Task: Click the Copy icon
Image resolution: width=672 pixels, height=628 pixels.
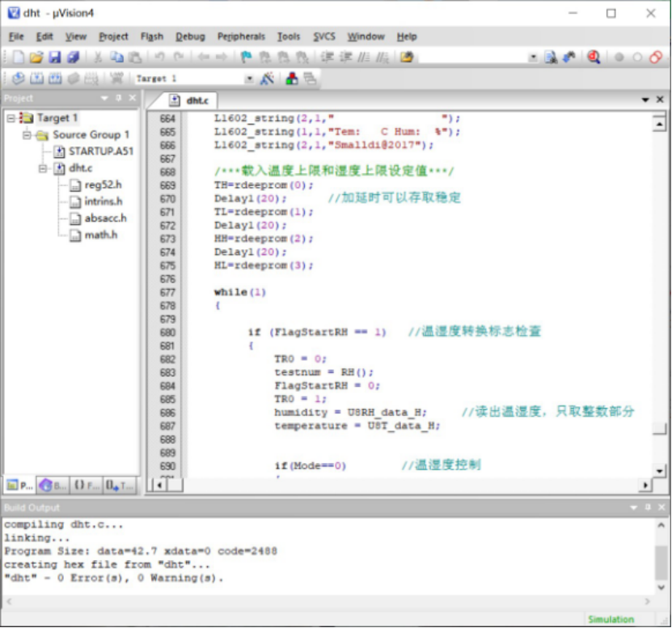Action: click(x=116, y=57)
